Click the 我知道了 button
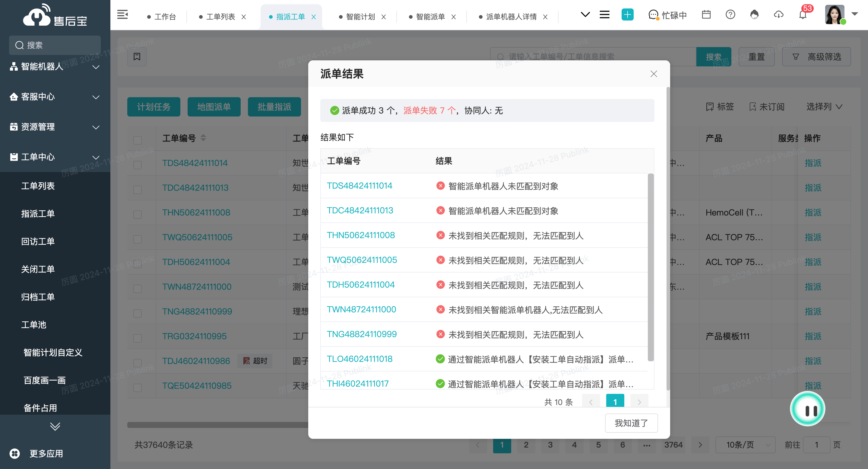Viewport: 868px width, 469px height. 631,423
